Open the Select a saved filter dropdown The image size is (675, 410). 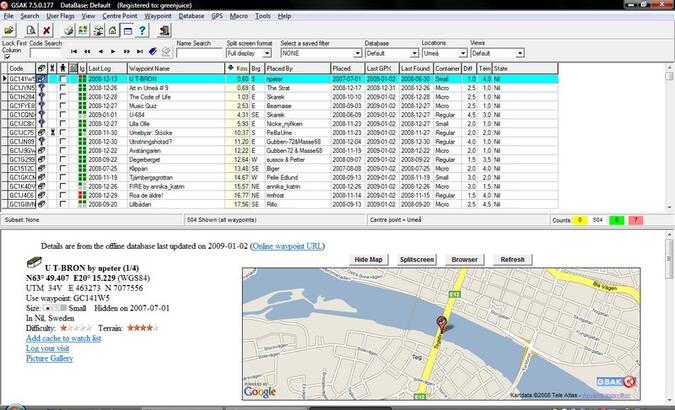click(357, 53)
